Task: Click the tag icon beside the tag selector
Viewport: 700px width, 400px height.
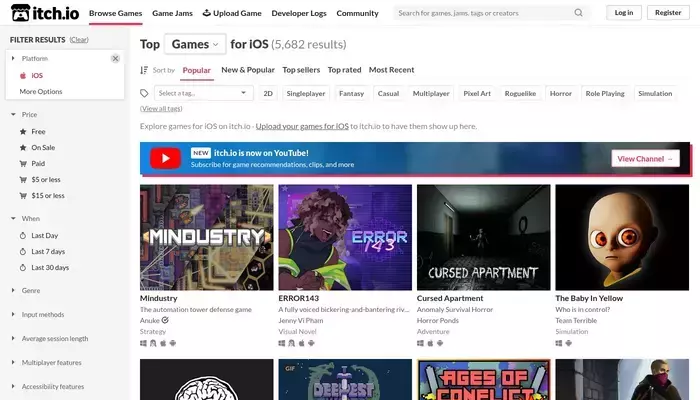Action: 144,93
